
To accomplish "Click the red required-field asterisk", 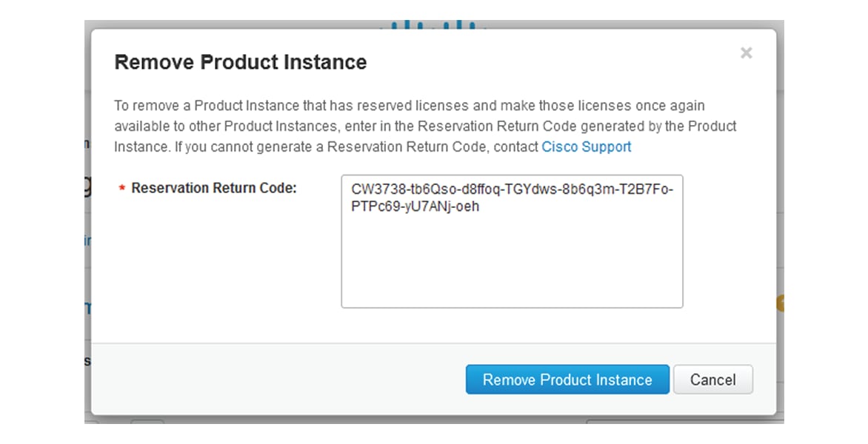I will [x=121, y=189].
